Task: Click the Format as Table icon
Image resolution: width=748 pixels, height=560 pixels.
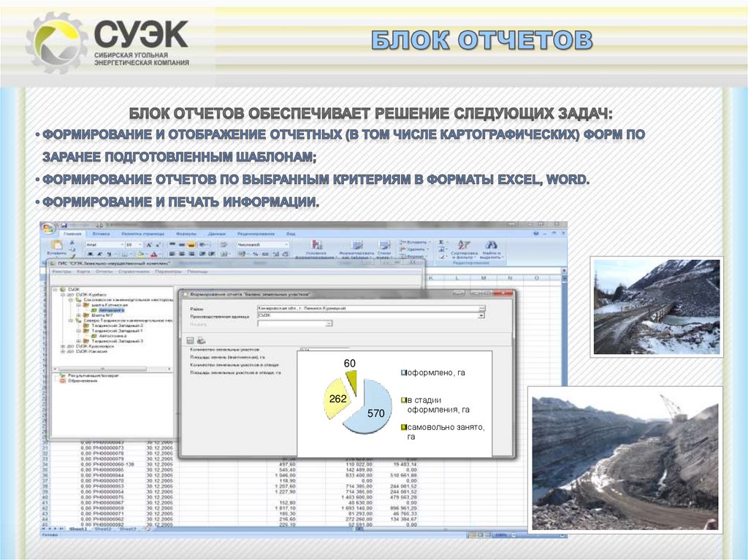Action: 357,245
